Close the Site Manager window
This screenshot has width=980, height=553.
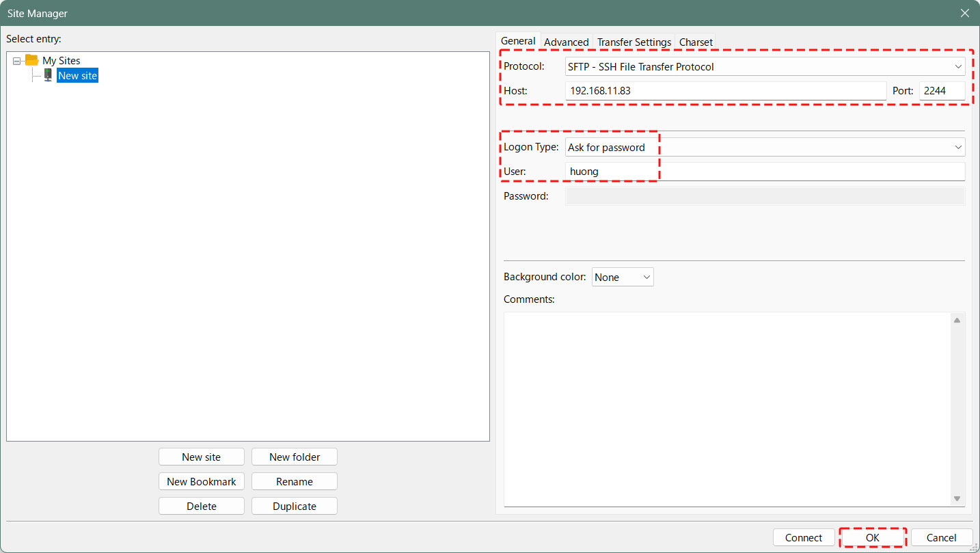click(965, 13)
